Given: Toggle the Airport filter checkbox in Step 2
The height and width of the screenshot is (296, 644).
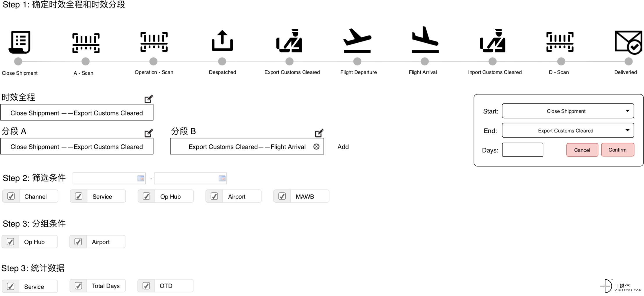Looking at the screenshot, I should 214,196.
